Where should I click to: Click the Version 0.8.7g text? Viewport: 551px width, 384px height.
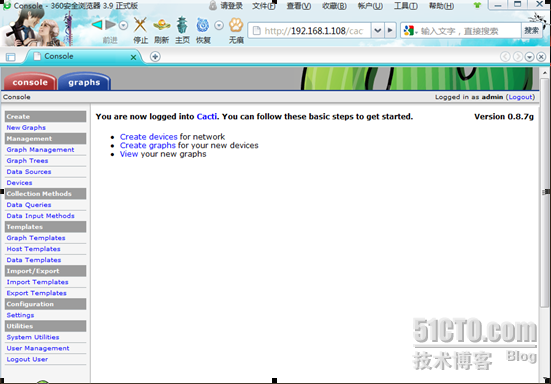coord(504,117)
